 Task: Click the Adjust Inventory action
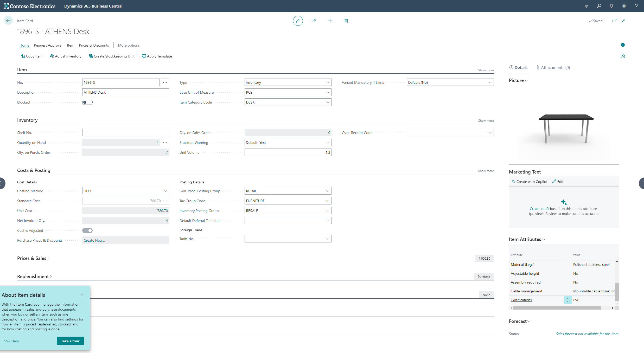pos(66,56)
